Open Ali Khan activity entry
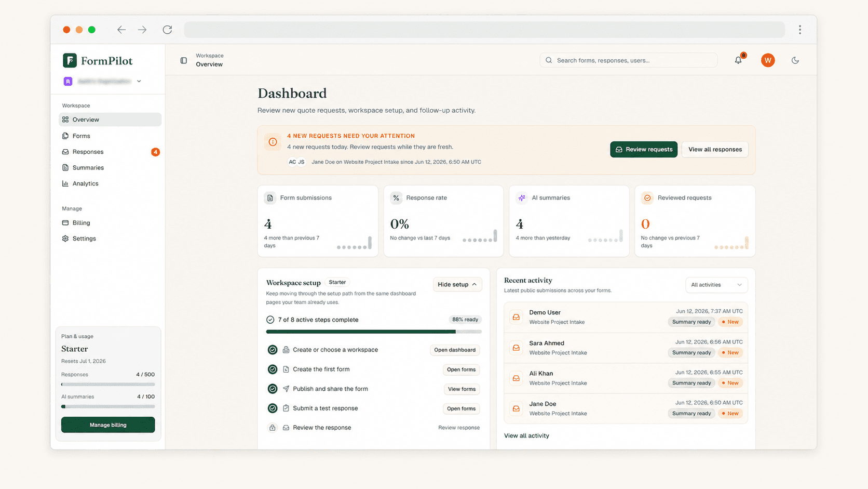The image size is (868, 489). pos(626,378)
